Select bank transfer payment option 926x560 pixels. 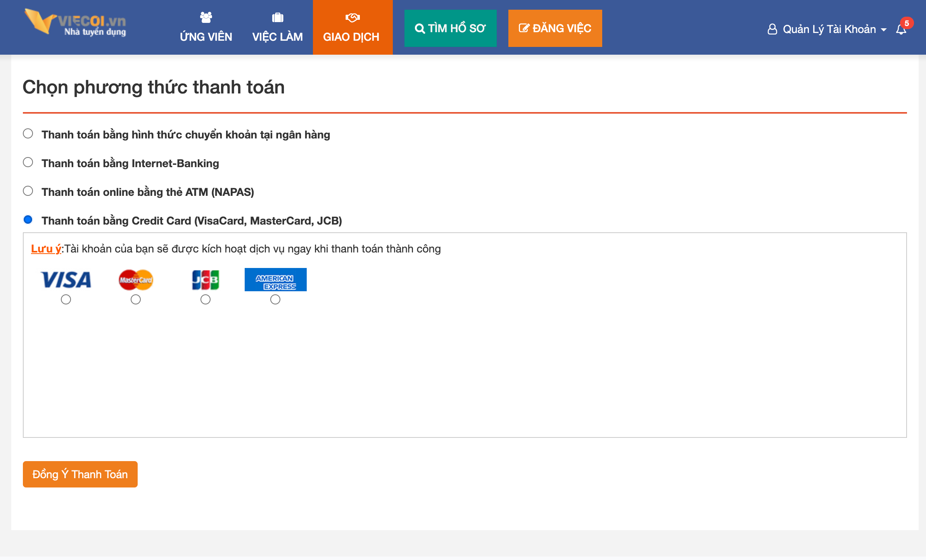point(28,134)
